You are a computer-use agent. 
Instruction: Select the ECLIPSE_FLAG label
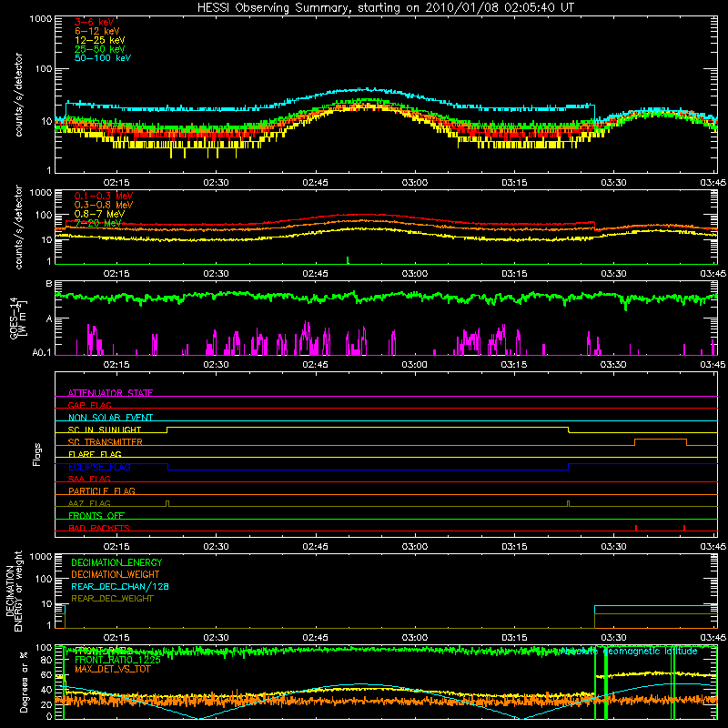coord(99,467)
